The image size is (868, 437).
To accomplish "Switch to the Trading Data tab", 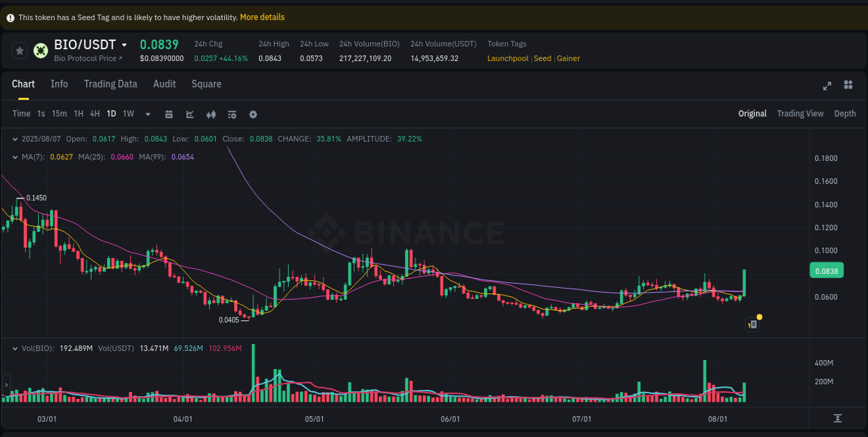I will click(x=110, y=83).
